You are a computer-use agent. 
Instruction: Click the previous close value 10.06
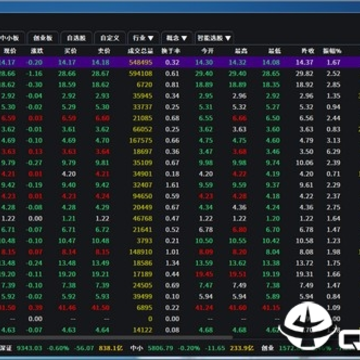pyautogui.click(x=304, y=163)
